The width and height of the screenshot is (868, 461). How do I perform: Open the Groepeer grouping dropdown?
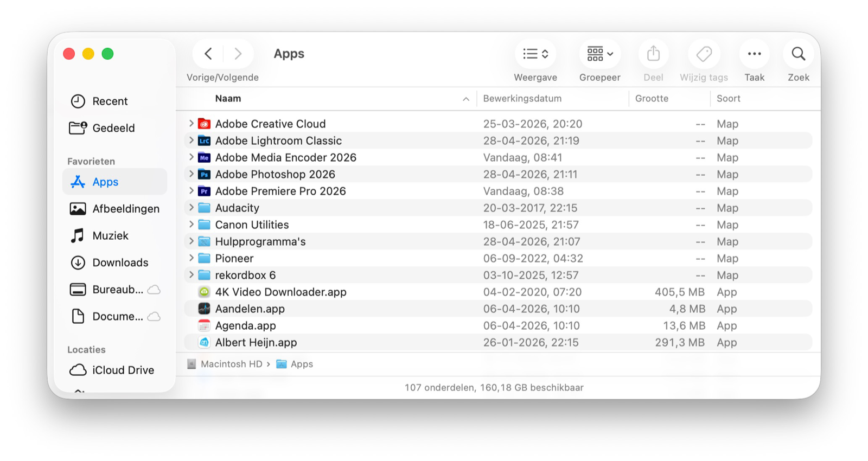[599, 54]
